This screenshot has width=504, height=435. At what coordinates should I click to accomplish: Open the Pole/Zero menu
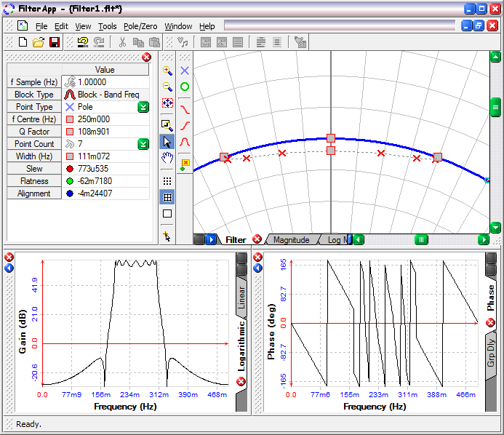tap(140, 26)
